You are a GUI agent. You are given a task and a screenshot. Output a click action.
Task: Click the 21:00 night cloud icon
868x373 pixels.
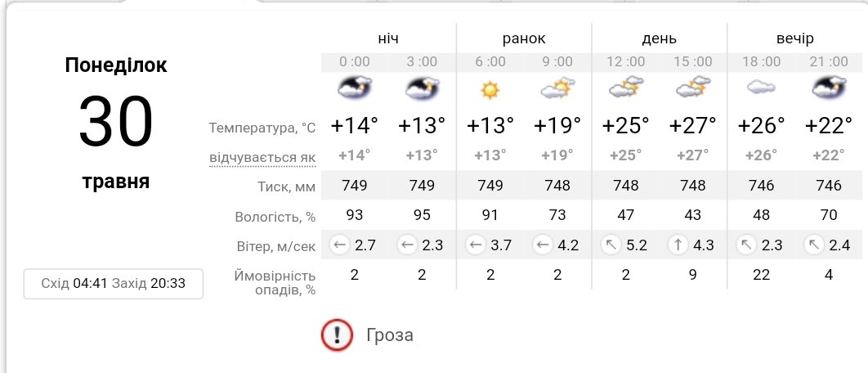tap(829, 88)
